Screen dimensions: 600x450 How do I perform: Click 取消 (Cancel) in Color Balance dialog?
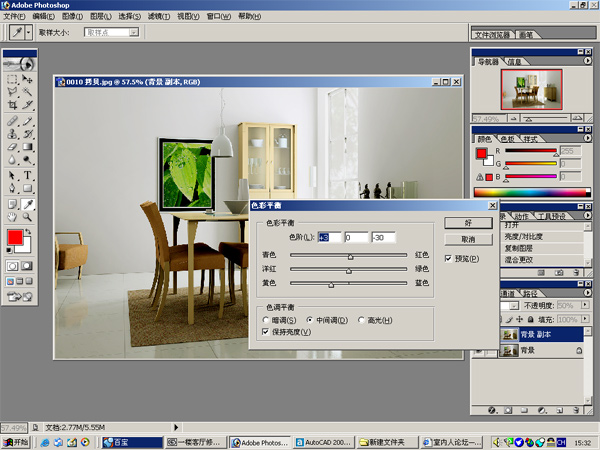[468, 240]
